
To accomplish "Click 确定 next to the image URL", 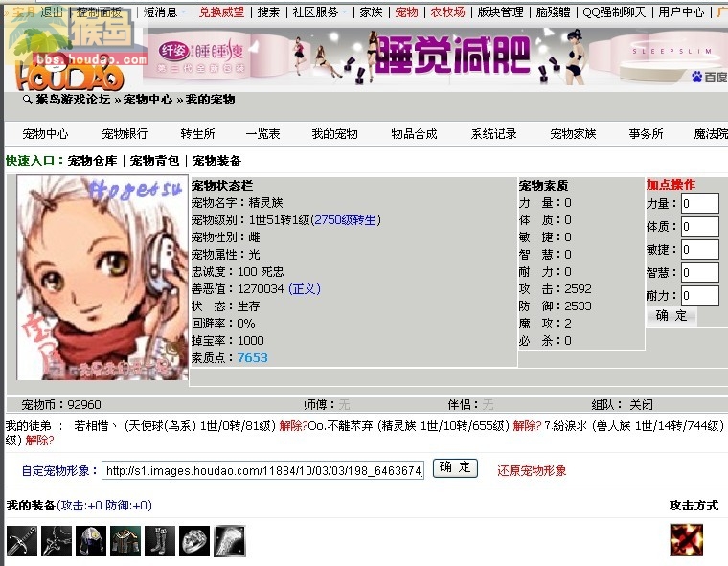I will click(455, 468).
